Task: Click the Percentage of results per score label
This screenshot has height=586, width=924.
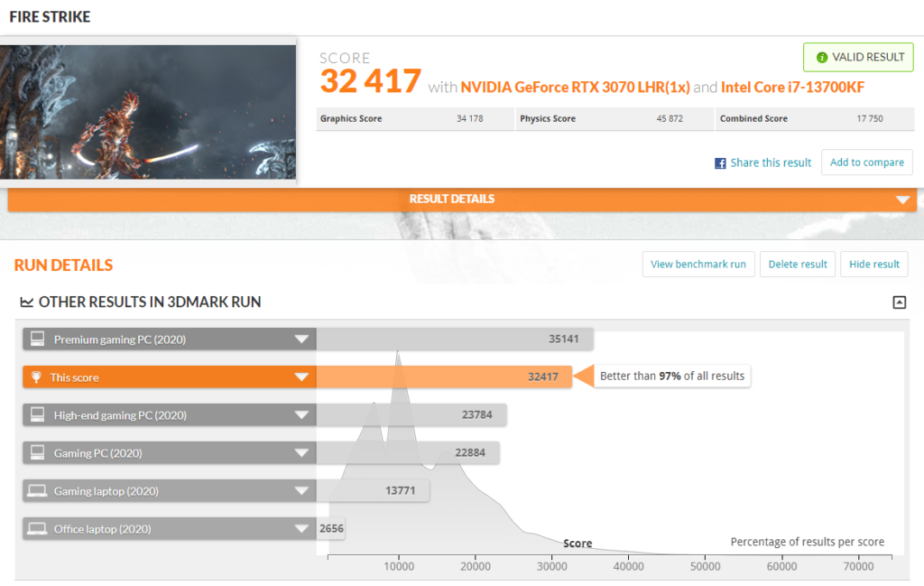Action: [x=808, y=542]
